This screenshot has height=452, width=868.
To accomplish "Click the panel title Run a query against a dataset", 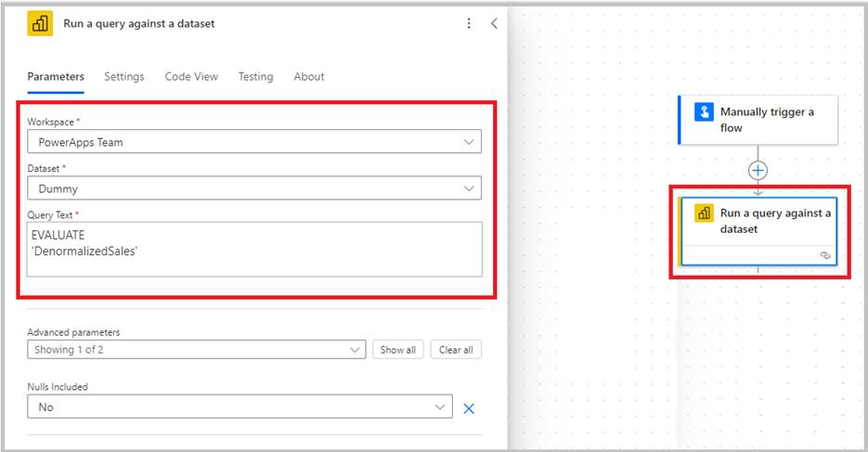I will [139, 24].
